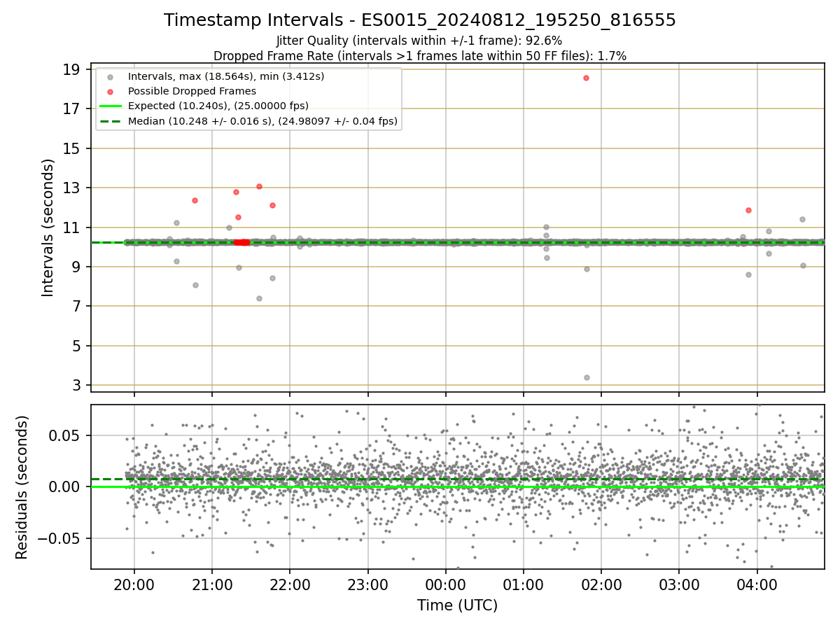The image size is (840, 630).
Task: Click the x-axis tick label '20:00'
Action: 134,583
